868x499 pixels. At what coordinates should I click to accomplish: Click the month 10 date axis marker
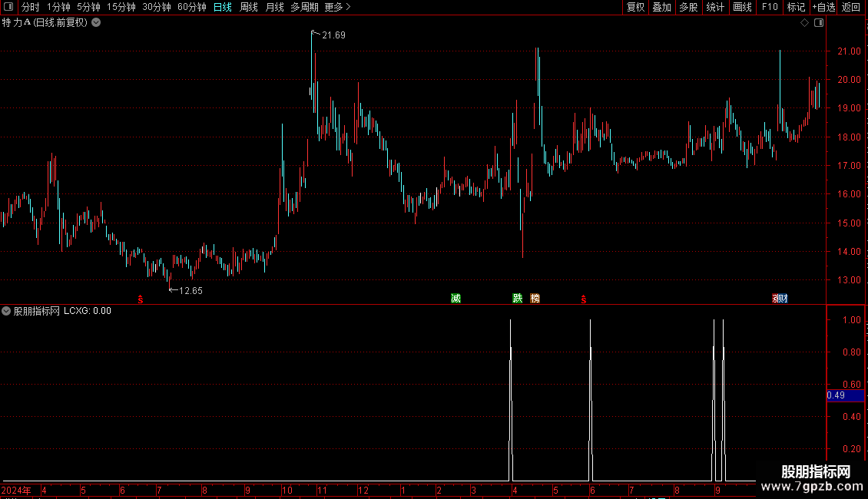(287, 490)
